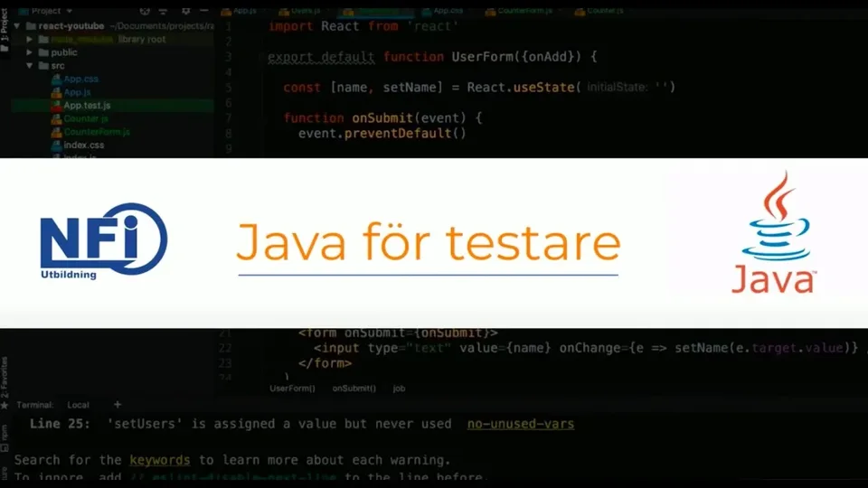This screenshot has height=488, width=868.
Task: Open the keywords link in terminal
Action: pos(160,460)
